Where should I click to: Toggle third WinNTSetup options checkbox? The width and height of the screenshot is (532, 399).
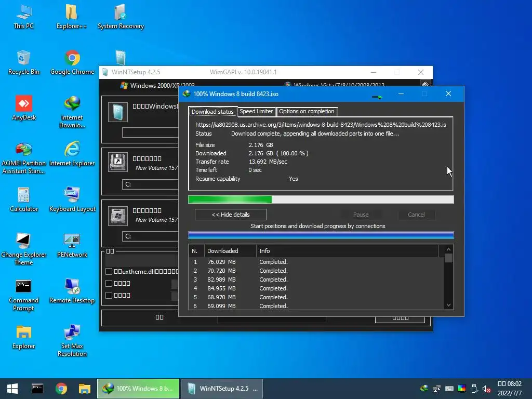tap(109, 295)
